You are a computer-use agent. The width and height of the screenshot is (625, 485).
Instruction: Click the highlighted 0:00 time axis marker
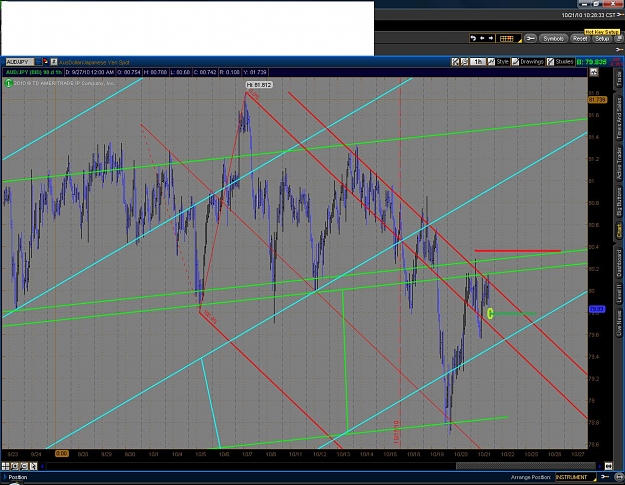click(x=62, y=454)
